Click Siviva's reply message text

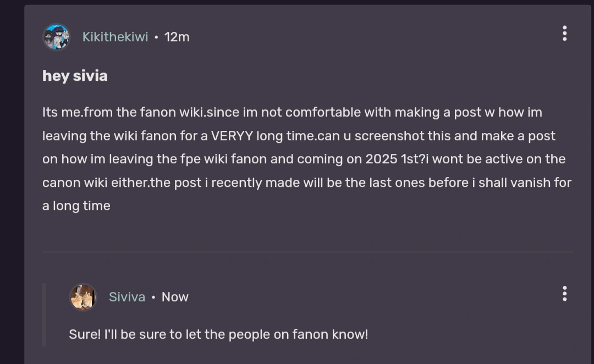coord(218,334)
